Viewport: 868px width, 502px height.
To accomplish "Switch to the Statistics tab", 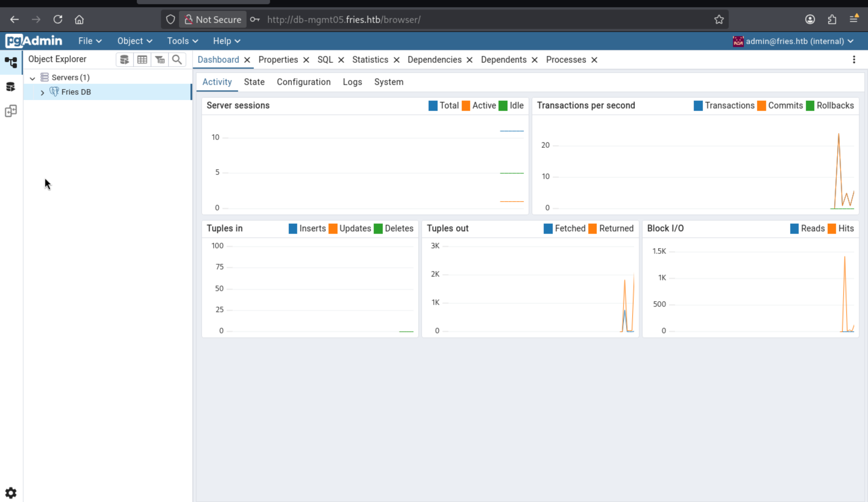I will 370,60.
